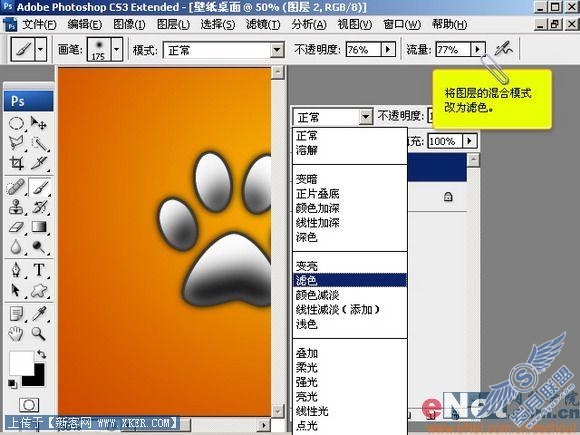
Task: Swap foreground and background colors
Action: [x=41, y=354]
